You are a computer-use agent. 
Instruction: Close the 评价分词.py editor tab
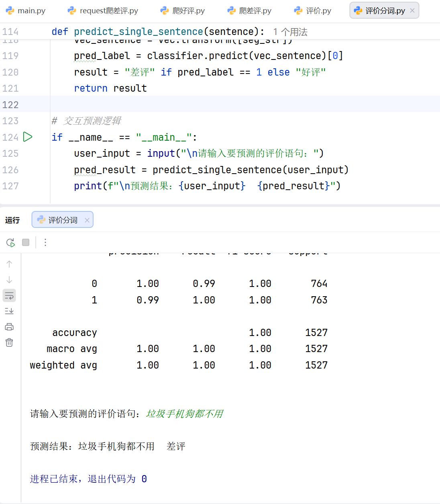point(412,11)
